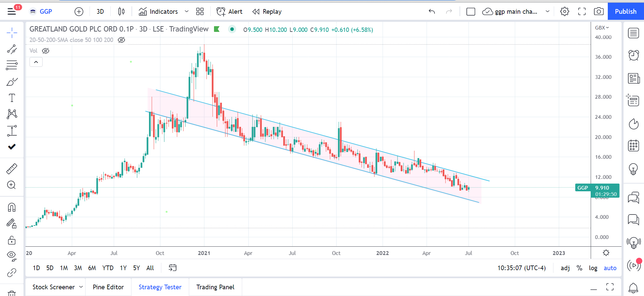Select the ruler Measure tool

click(12, 169)
